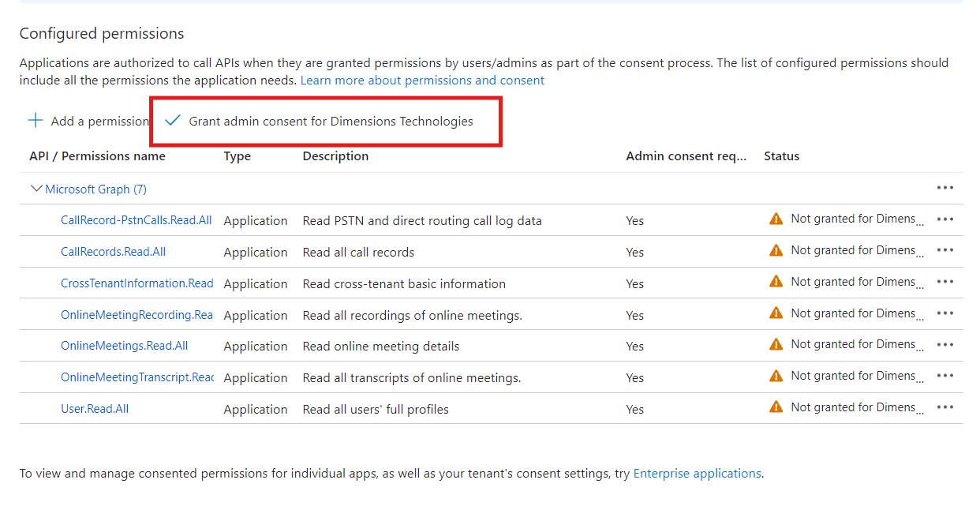Open the OnlineMeetings.Read.All permission link

[x=124, y=346]
